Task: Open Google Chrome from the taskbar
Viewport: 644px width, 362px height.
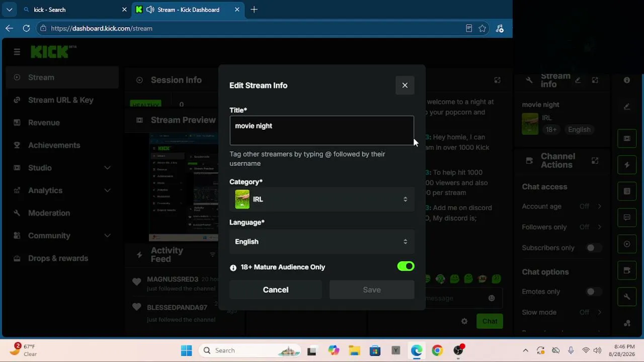Action: pyautogui.click(x=437, y=351)
